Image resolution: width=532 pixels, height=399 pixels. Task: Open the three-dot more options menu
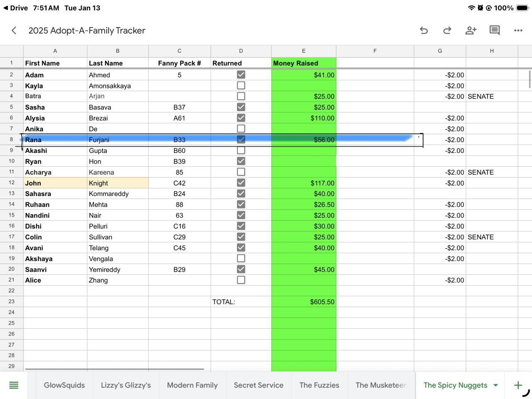point(518,30)
